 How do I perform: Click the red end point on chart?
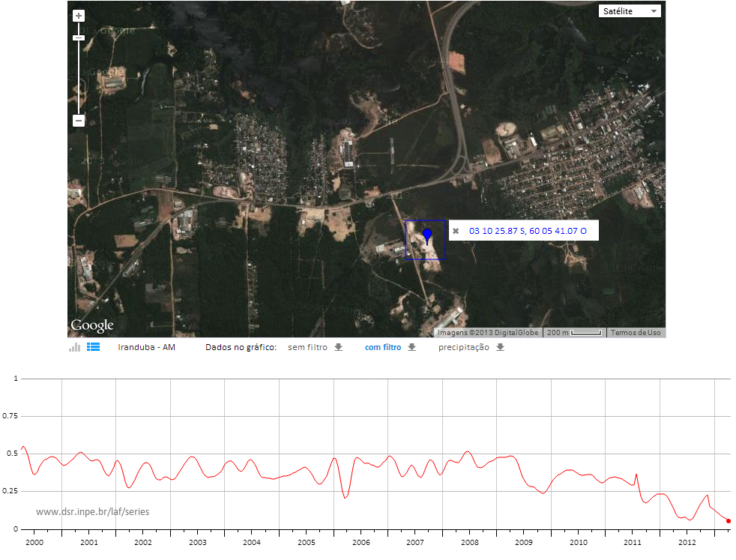coord(729,521)
